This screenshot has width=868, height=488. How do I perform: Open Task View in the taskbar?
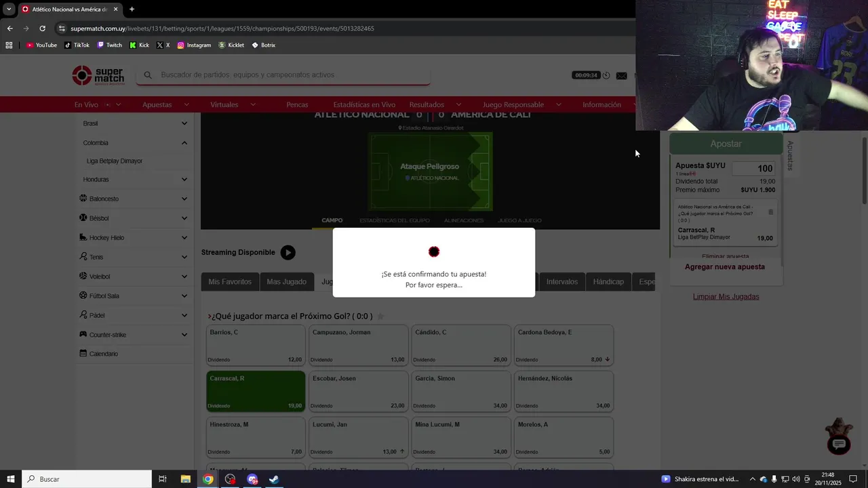click(163, 479)
